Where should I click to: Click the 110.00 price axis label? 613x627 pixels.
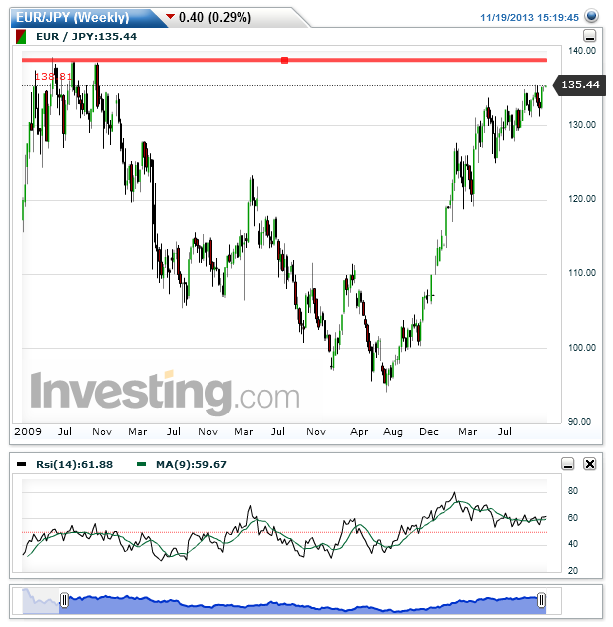pyautogui.click(x=582, y=273)
